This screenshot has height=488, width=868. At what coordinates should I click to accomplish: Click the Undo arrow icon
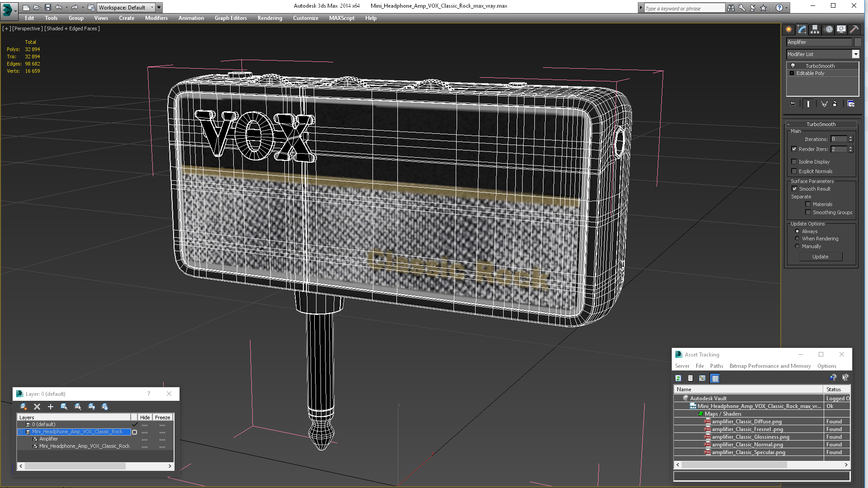[58, 7]
